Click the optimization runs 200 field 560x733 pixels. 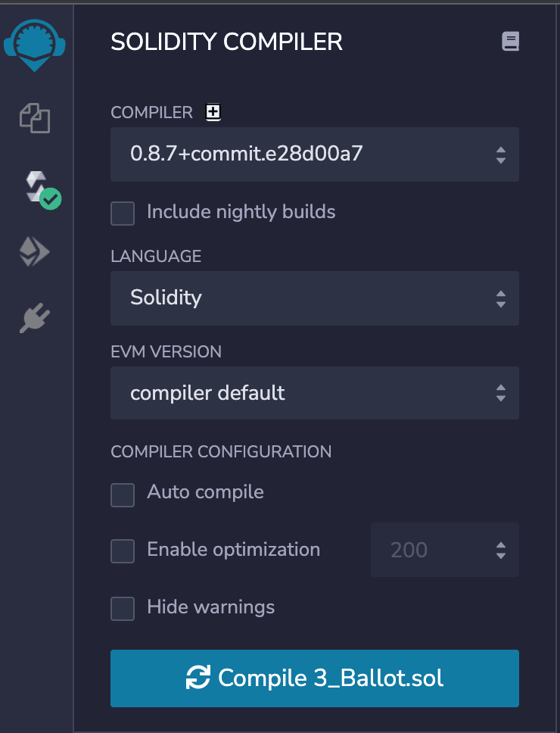pyautogui.click(x=445, y=550)
